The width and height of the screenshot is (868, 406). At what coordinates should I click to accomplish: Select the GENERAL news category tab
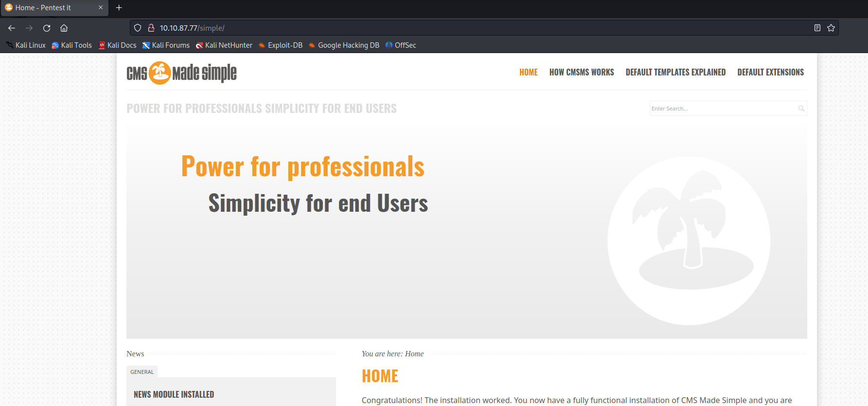142,372
